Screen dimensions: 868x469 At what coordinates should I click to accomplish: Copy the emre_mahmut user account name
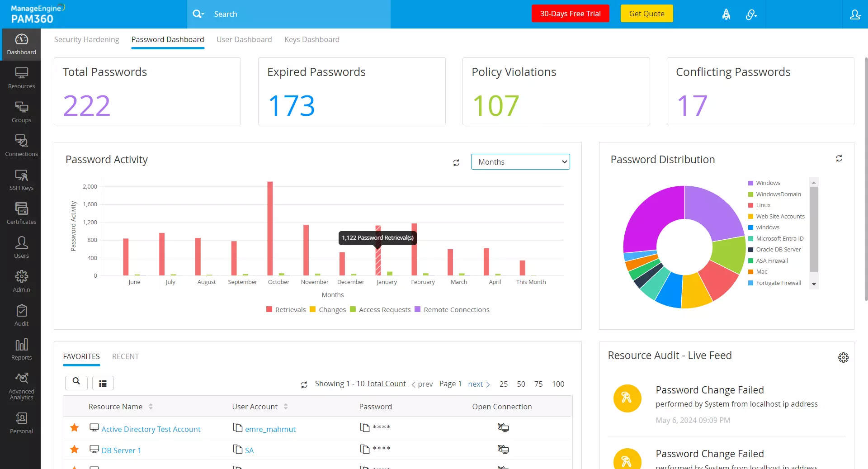[237, 428]
